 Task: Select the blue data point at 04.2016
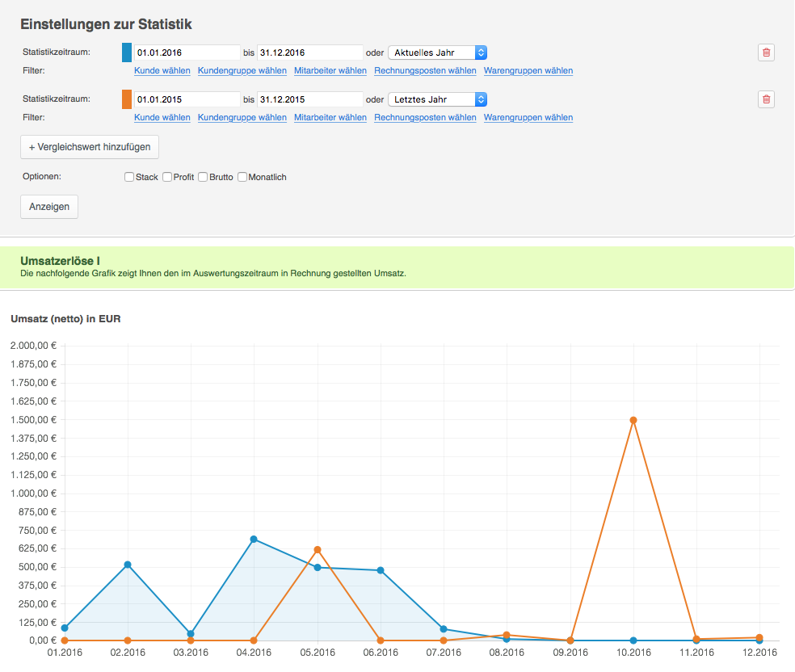click(254, 540)
